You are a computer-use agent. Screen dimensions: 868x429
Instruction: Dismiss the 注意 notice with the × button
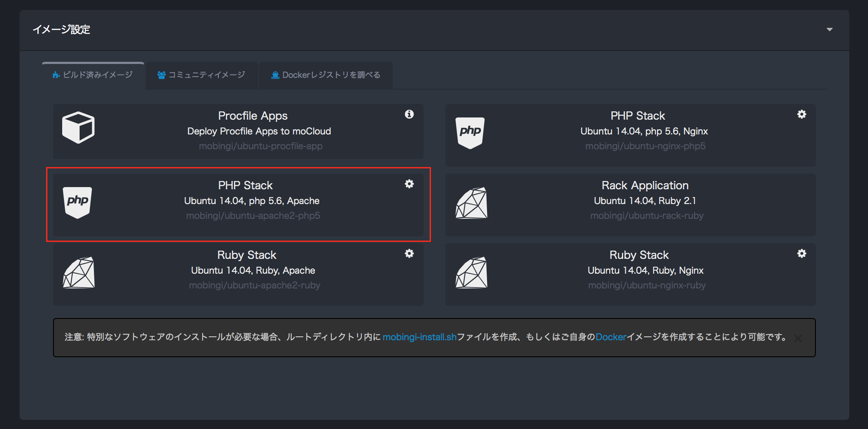pyautogui.click(x=798, y=338)
